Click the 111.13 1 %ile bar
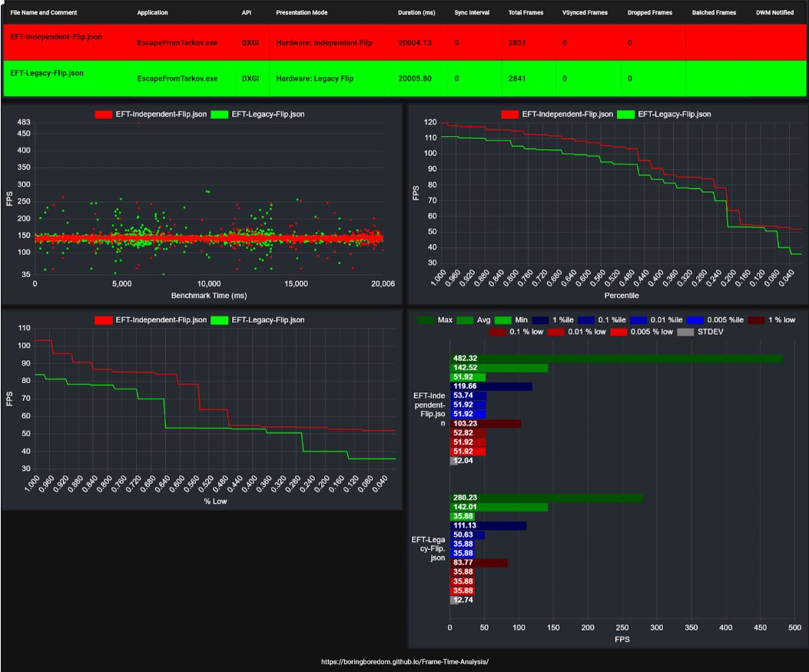Viewport: 809px width, 672px height. (x=488, y=525)
